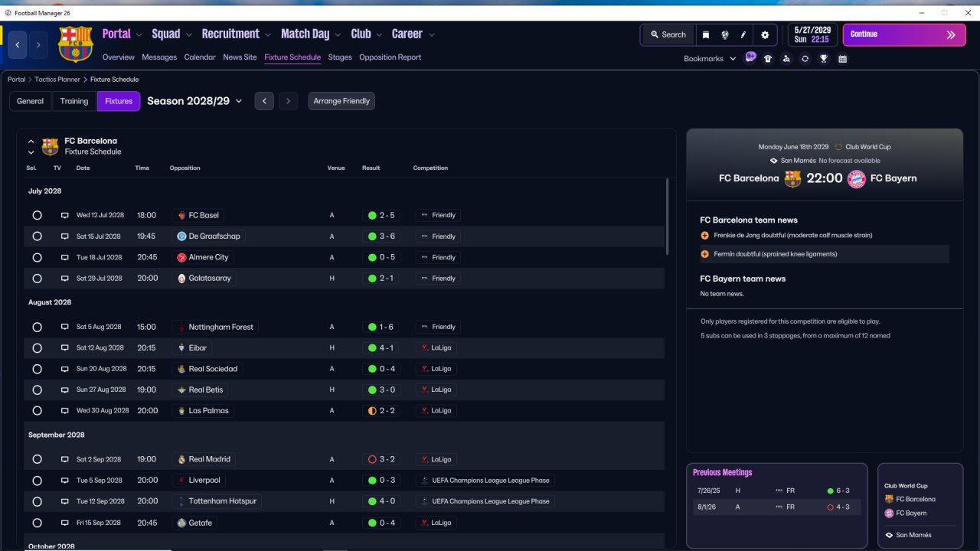The width and height of the screenshot is (980, 551).
Task: Switch to the Training tab
Action: click(x=74, y=101)
